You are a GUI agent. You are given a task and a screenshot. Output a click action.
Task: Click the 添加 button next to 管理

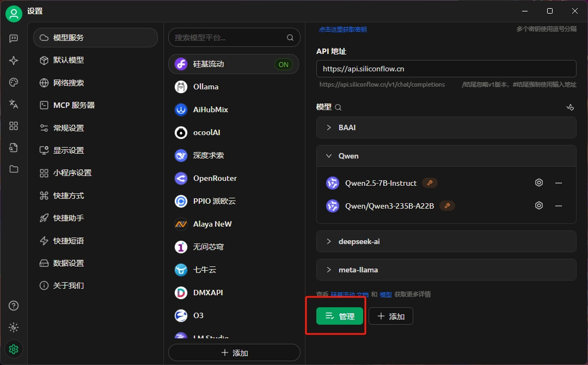click(x=391, y=316)
